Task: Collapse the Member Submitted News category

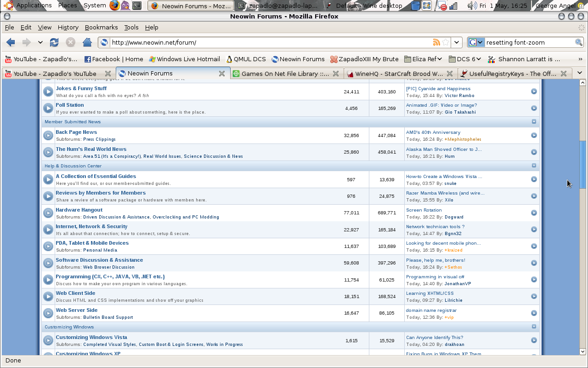Action: click(x=534, y=122)
